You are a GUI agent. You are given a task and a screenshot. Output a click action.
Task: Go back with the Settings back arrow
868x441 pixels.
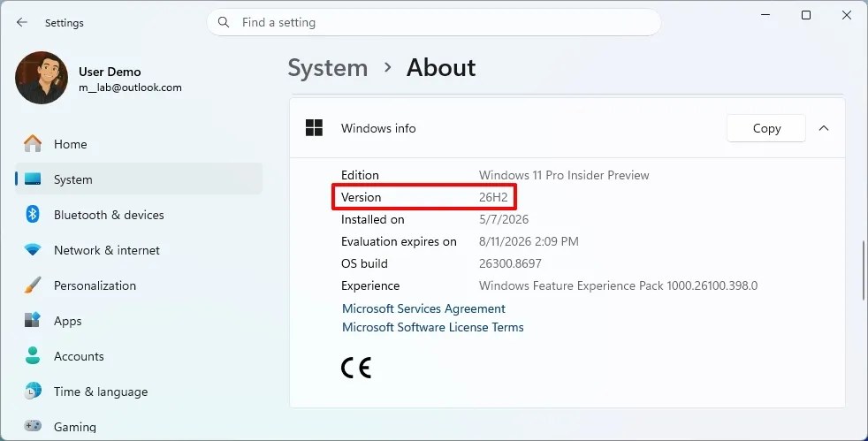21,23
